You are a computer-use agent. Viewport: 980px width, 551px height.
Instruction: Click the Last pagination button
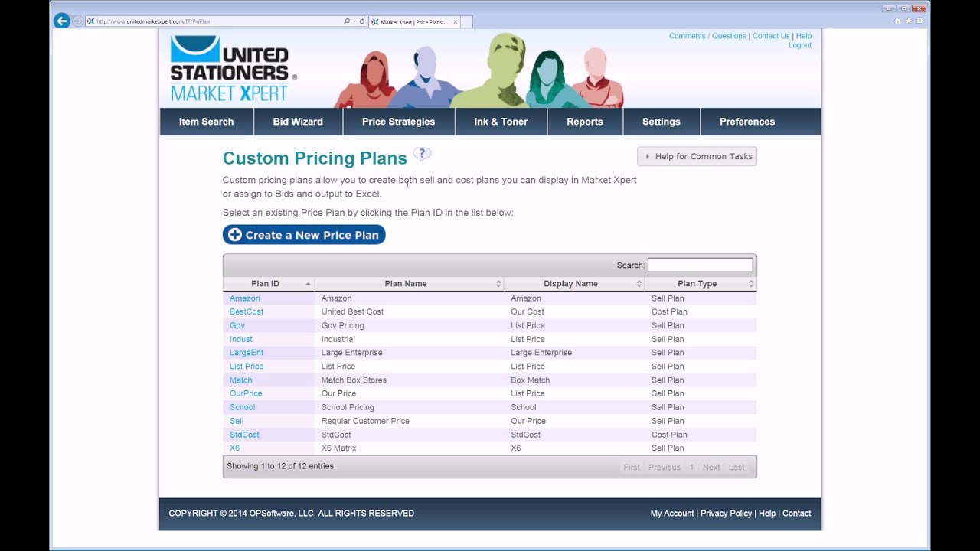coord(737,467)
